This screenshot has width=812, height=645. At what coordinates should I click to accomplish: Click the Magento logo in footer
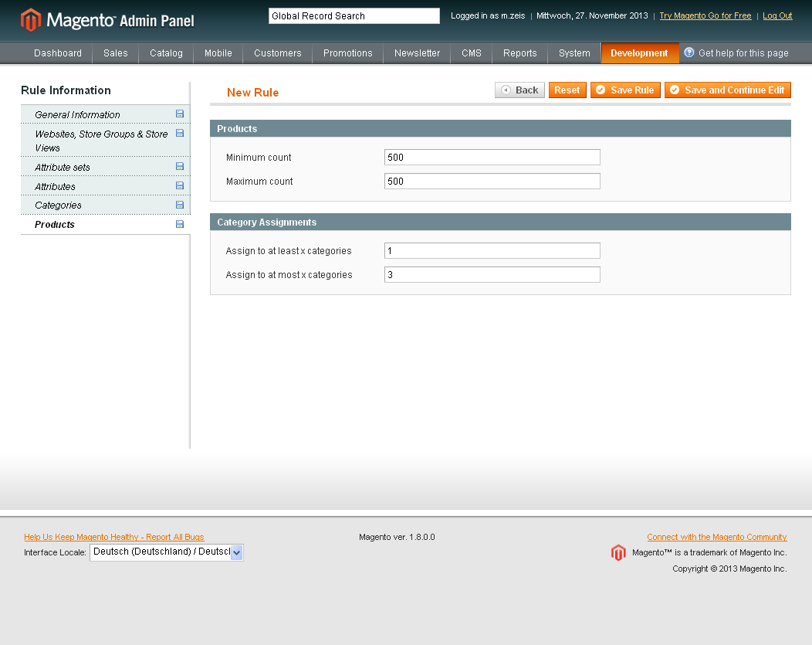pyautogui.click(x=618, y=552)
